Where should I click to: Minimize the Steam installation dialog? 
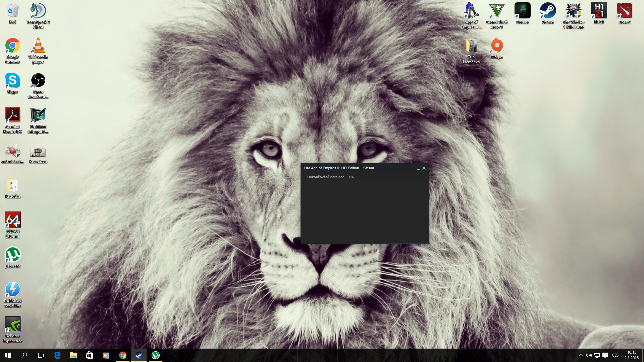coord(418,168)
